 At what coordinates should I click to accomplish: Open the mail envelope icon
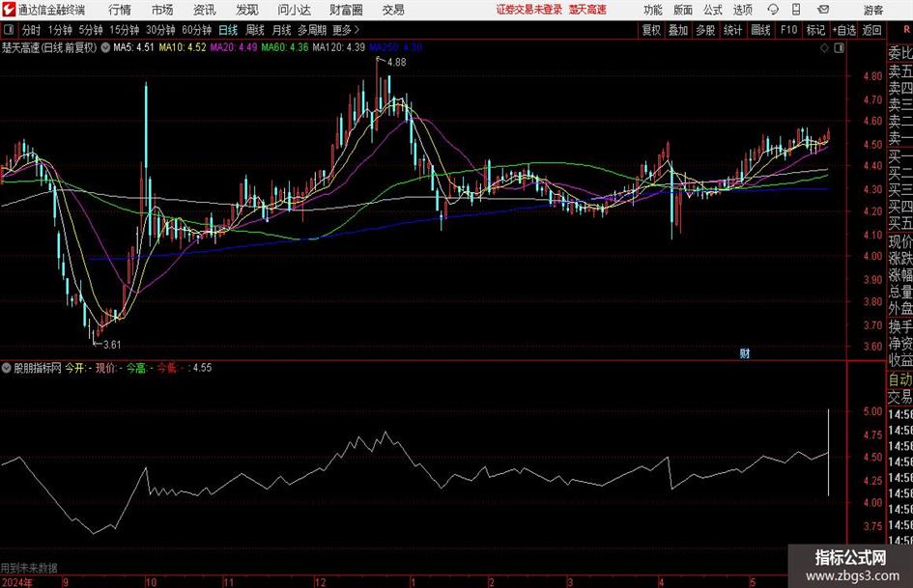pyautogui.click(x=823, y=10)
